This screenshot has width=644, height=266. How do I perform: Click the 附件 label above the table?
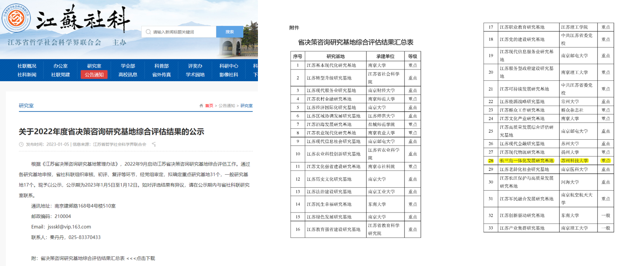coord(294,28)
